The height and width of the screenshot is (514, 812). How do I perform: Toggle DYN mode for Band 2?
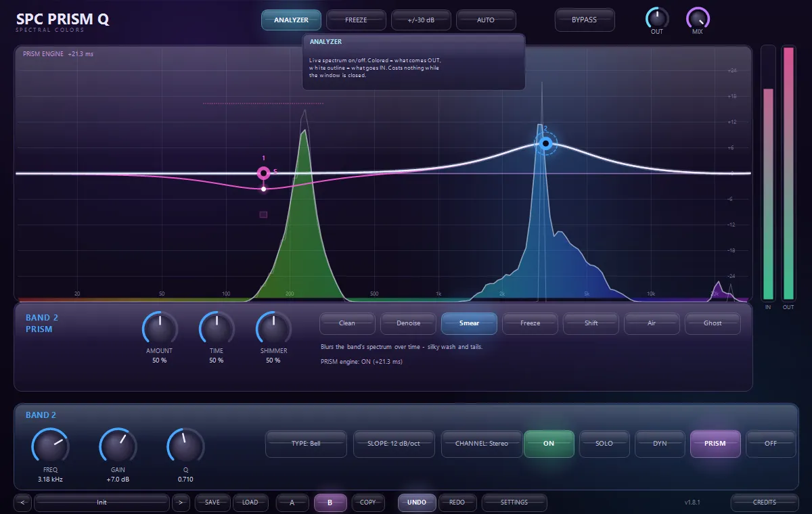coord(660,444)
